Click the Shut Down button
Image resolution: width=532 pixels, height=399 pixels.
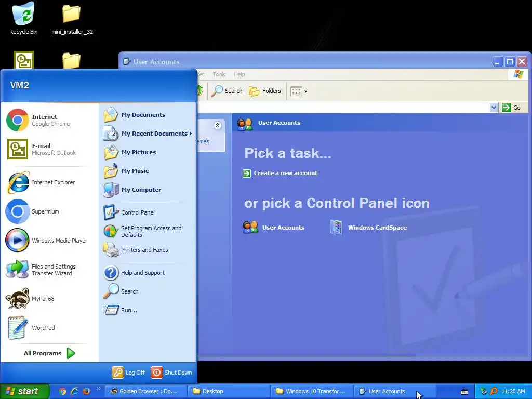click(x=171, y=373)
